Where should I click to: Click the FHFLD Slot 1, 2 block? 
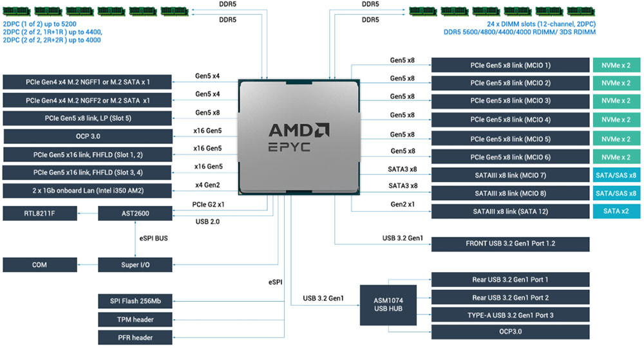(x=88, y=155)
